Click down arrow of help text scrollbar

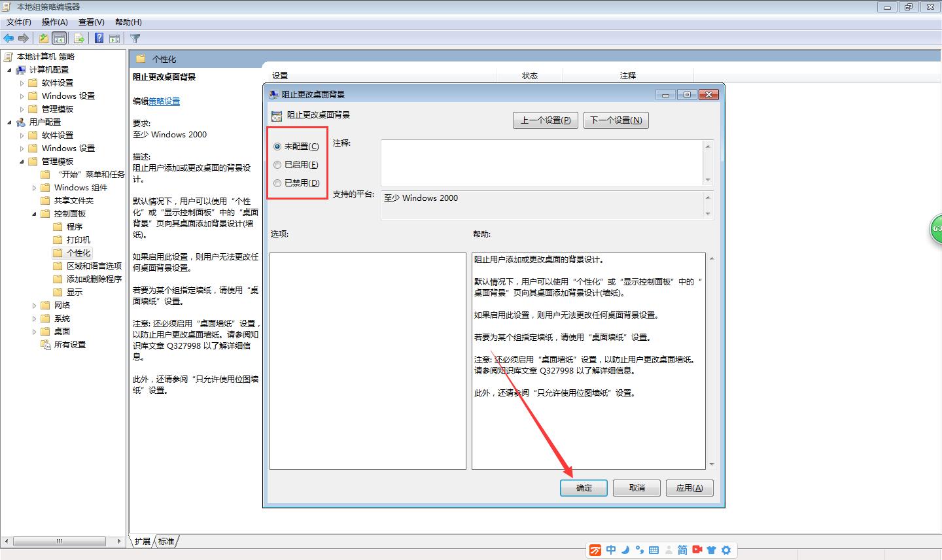coord(712,464)
